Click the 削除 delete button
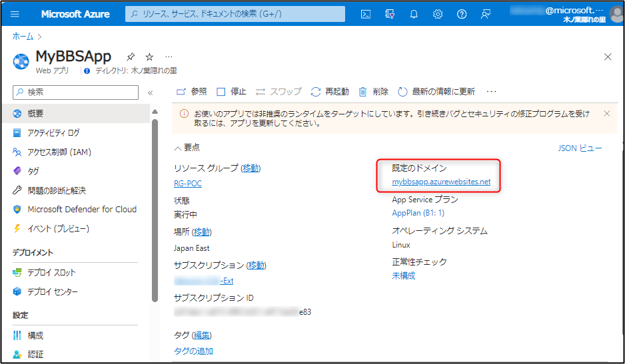 point(373,92)
